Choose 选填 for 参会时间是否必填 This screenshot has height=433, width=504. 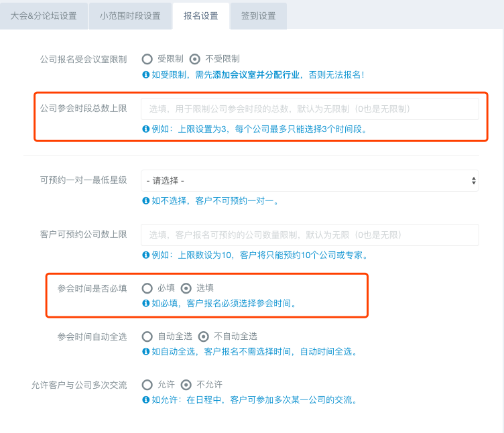[186, 288]
